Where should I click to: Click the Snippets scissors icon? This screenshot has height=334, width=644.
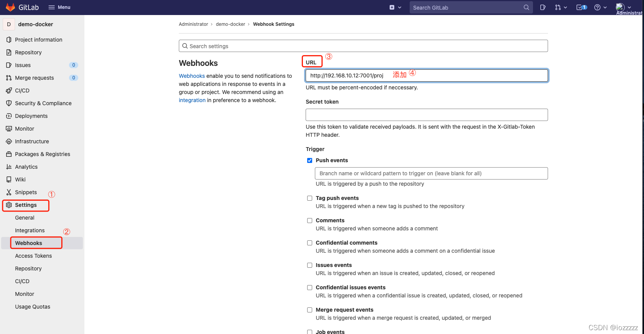(9, 192)
